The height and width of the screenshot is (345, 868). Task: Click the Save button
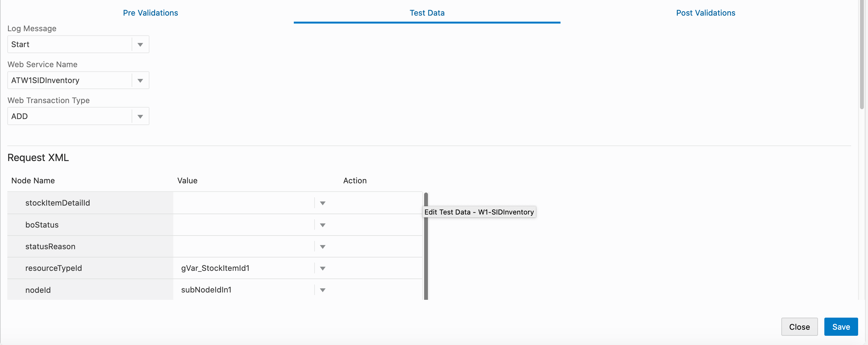[x=841, y=327]
